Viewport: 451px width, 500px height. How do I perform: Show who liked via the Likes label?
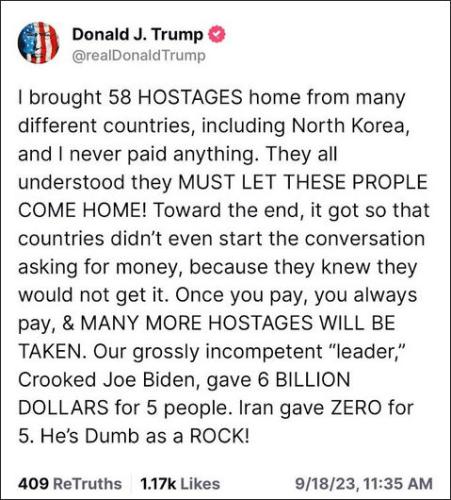200,483
